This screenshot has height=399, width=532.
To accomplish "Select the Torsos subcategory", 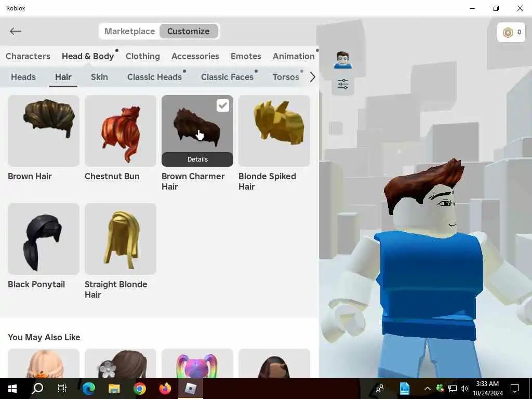I will 286,77.
